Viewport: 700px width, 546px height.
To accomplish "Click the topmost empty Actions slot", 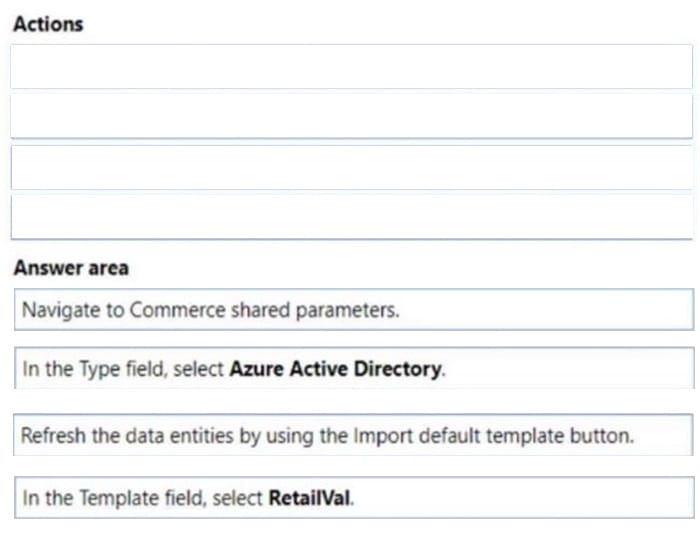I will [x=351, y=67].
